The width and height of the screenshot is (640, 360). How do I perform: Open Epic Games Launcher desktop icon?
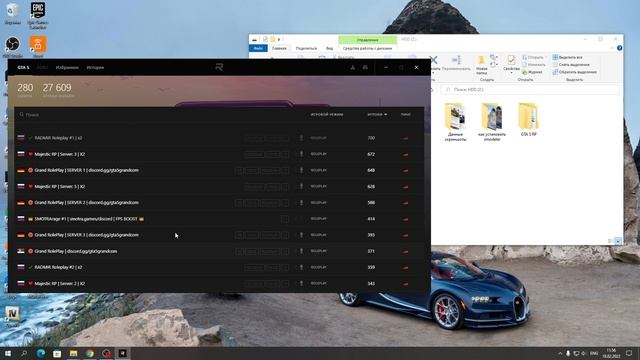(38, 10)
